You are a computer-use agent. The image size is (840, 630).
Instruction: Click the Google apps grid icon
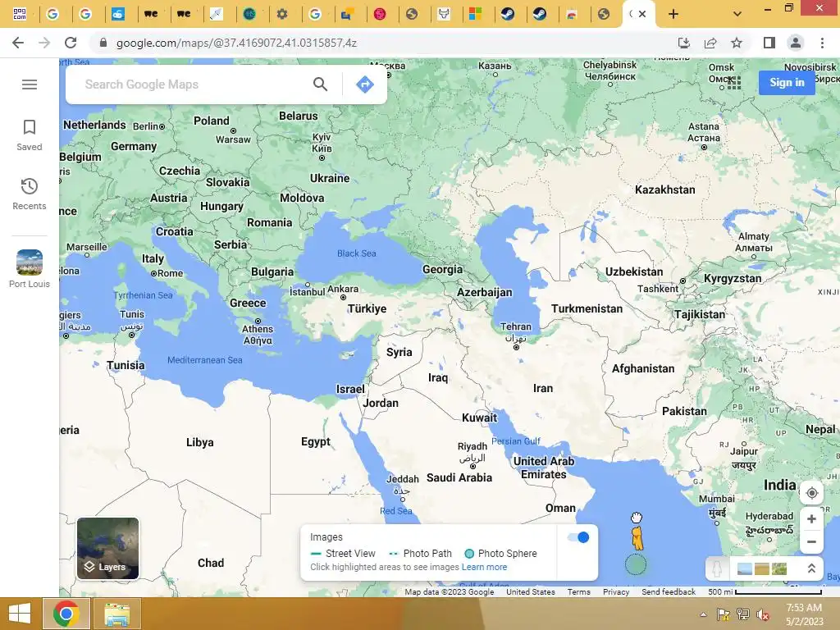[734, 82]
